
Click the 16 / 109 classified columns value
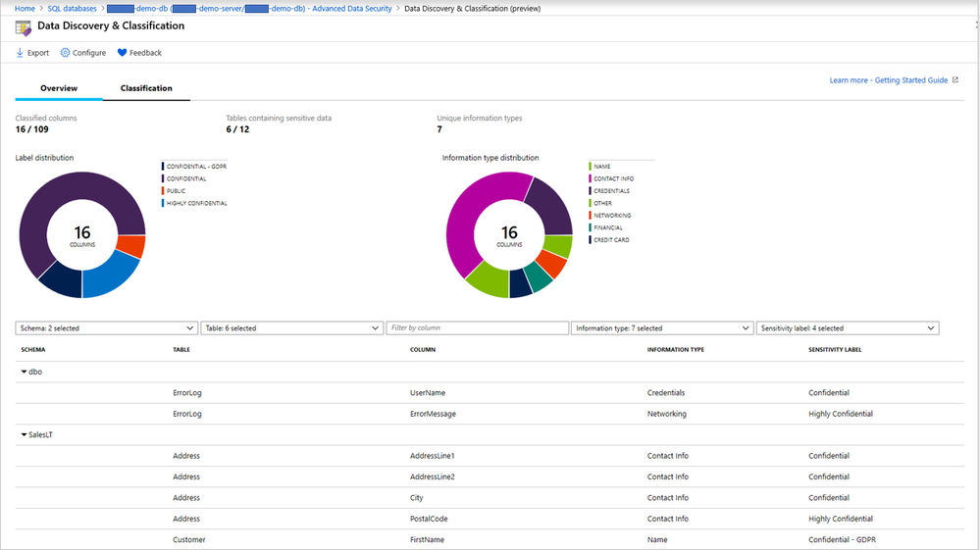pyautogui.click(x=31, y=129)
